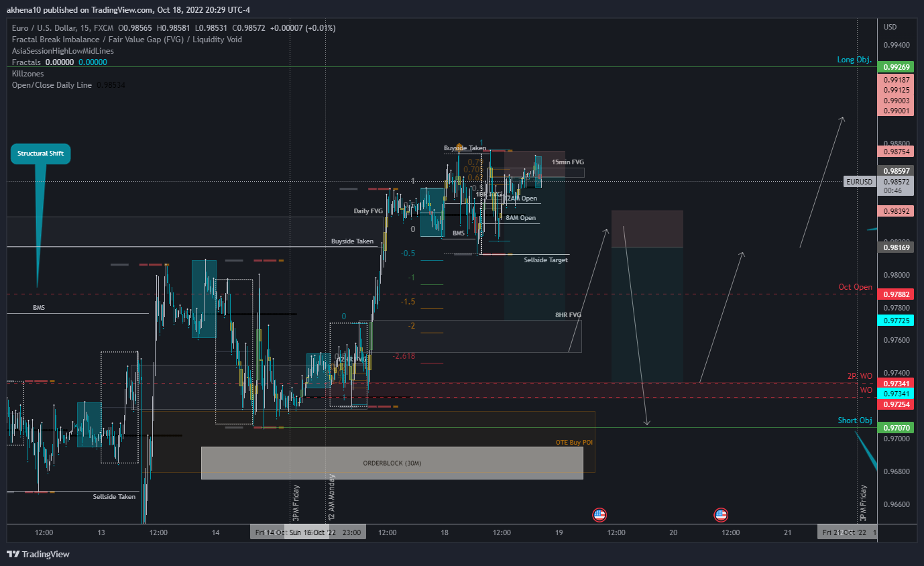This screenshot has width=924, height=566.
Task: Click the 0.99187 price label
Action: (896, 79)
